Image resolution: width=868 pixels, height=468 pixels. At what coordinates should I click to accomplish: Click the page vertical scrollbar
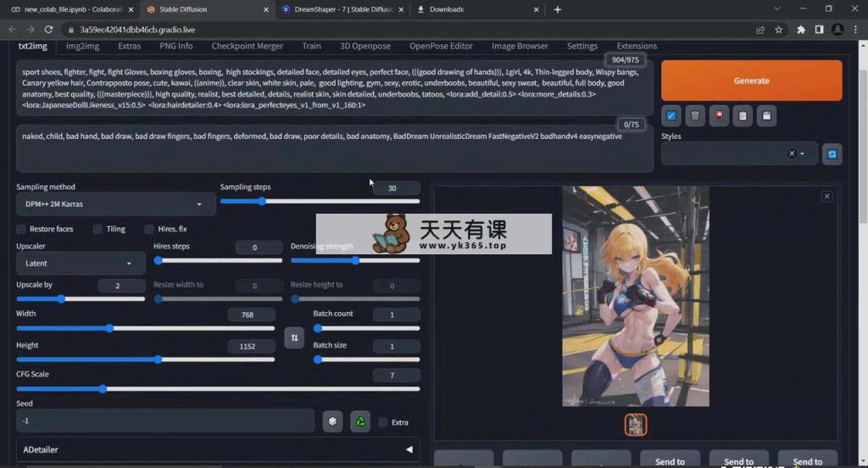point(862,147)
